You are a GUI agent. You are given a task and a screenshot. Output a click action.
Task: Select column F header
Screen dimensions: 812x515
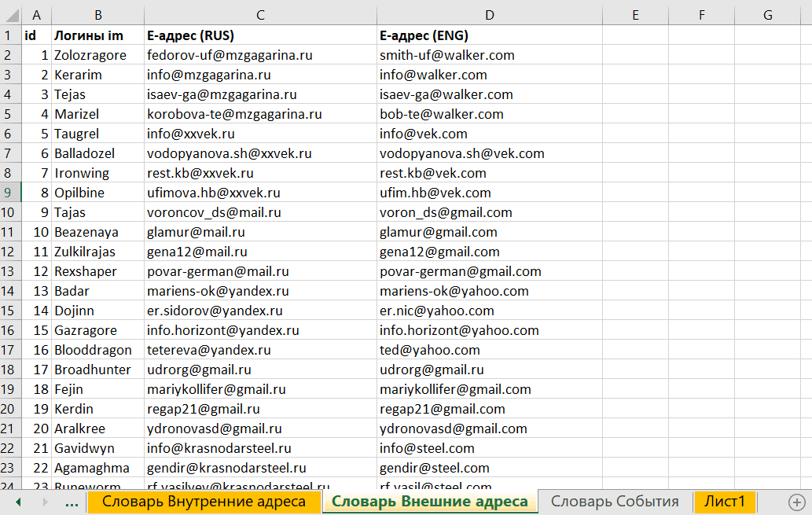701,15
